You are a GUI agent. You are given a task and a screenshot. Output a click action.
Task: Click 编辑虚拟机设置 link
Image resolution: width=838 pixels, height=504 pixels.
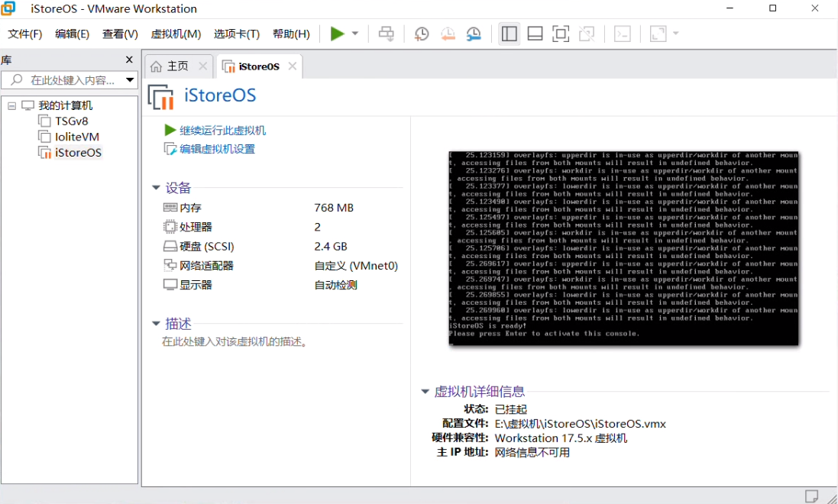click(x=217, y=149)
